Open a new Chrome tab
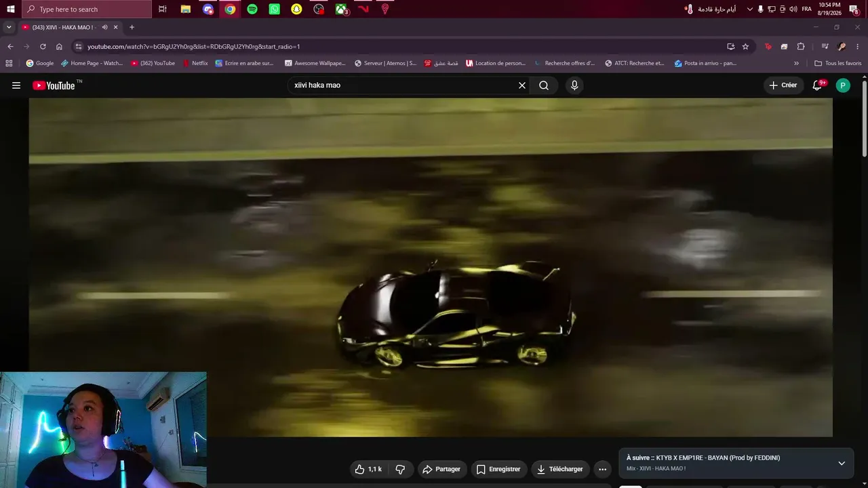This screenshot has width=868, height=488. (x=132, y=27)
